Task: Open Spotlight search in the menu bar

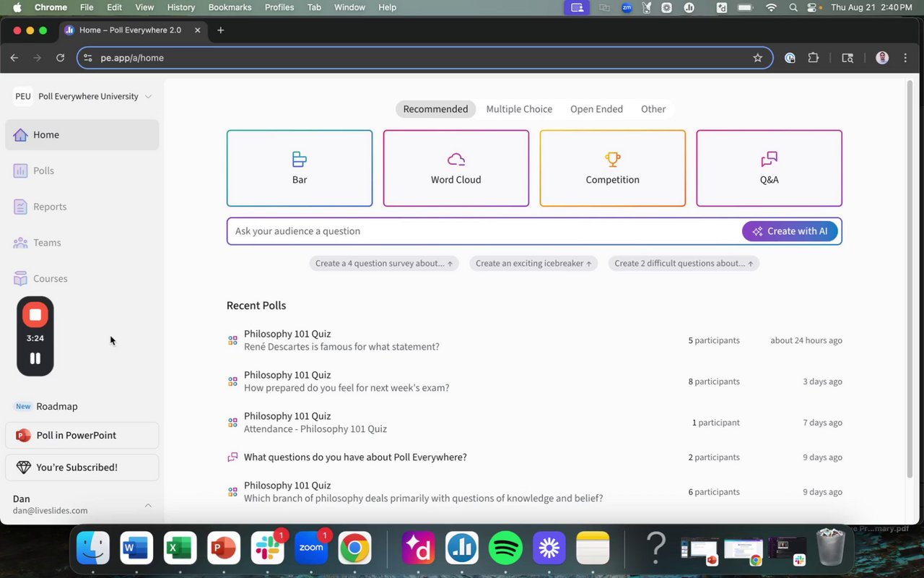Action: [x=793, y=7]
